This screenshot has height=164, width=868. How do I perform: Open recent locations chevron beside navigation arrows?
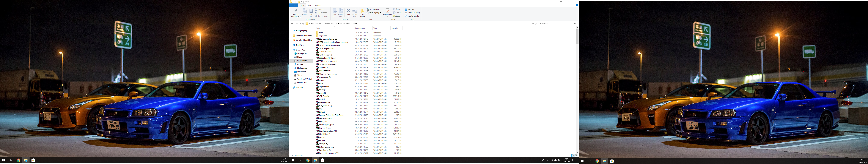point(300,24)
